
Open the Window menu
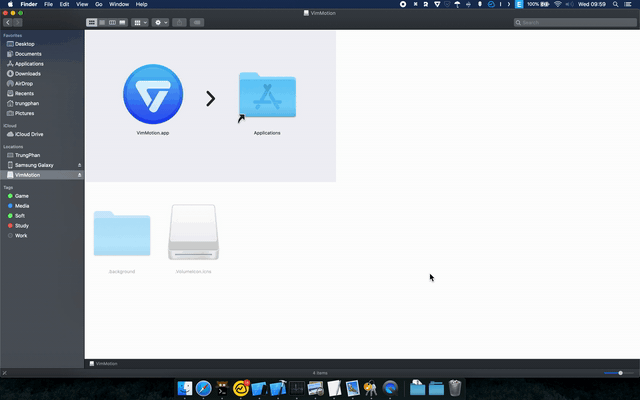click(119, 4)
